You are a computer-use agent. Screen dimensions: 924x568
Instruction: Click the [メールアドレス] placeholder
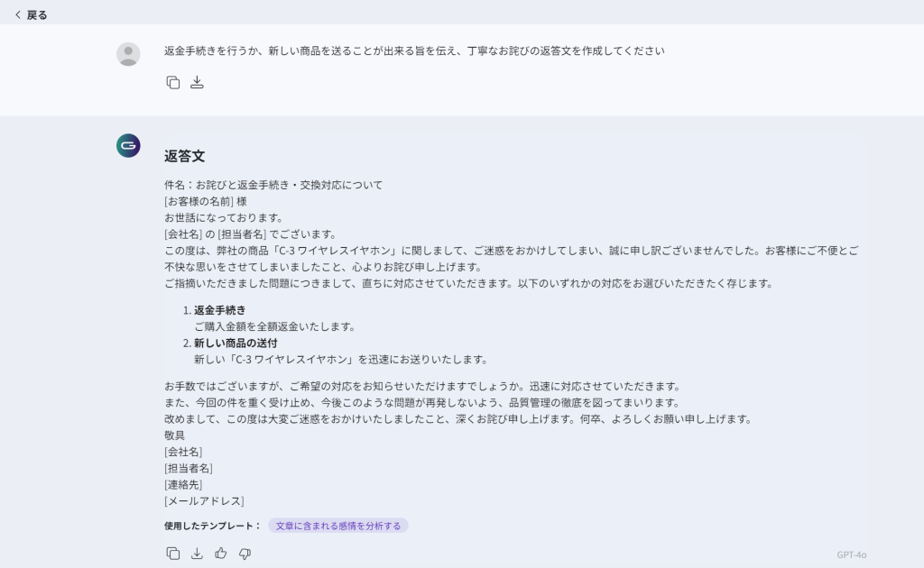click(x=204, y=500)
